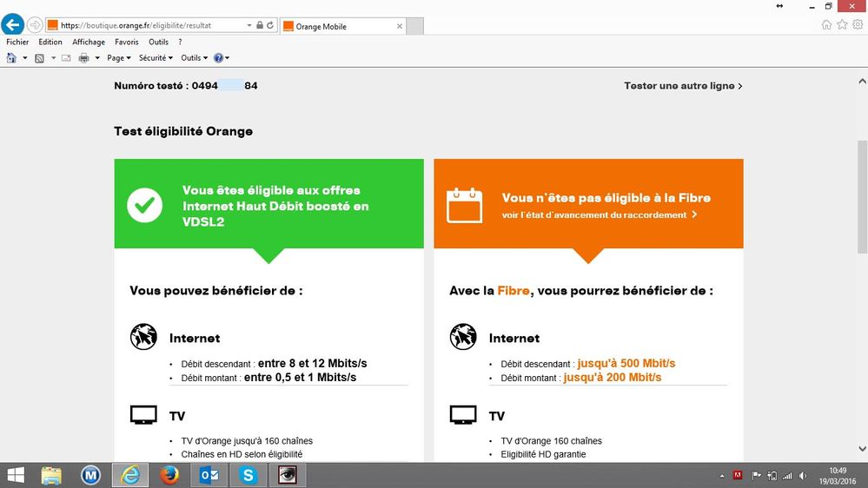Click 'entre 0,5 et 1 Mbits/s' value
The width and height of the screenshot is (868, 488).
(300, 378)
